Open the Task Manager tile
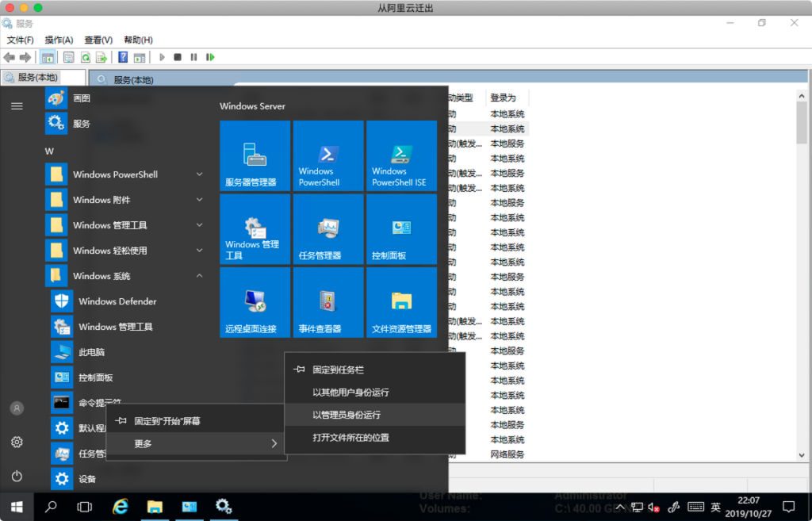 tap(327, 229)
